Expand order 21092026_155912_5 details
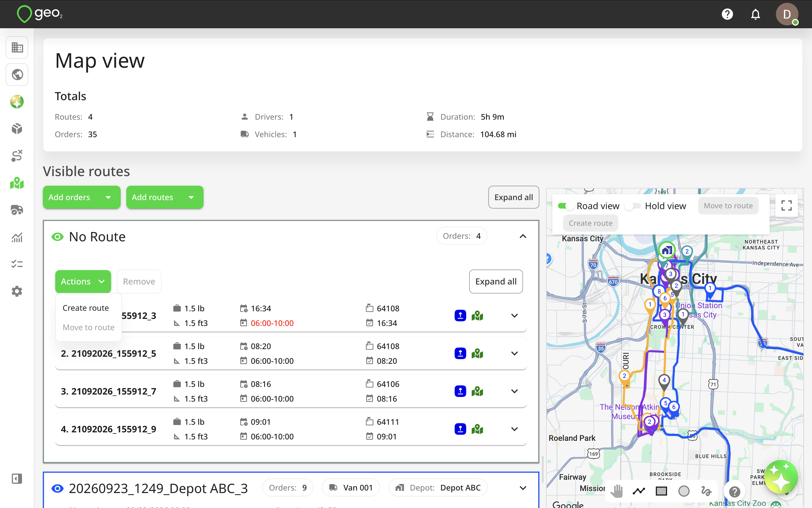 [514, 353]
